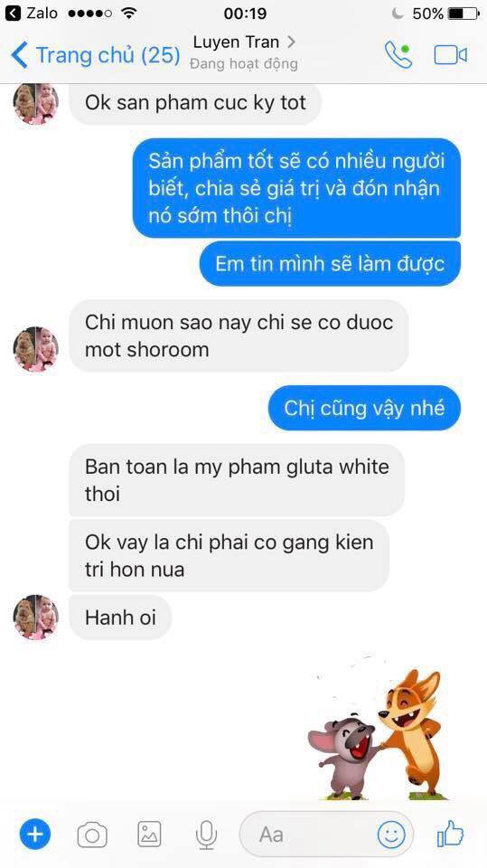Open the camera from the message bar
The width and height of the screenshot is (487, 868).
(x=92, y=835)
